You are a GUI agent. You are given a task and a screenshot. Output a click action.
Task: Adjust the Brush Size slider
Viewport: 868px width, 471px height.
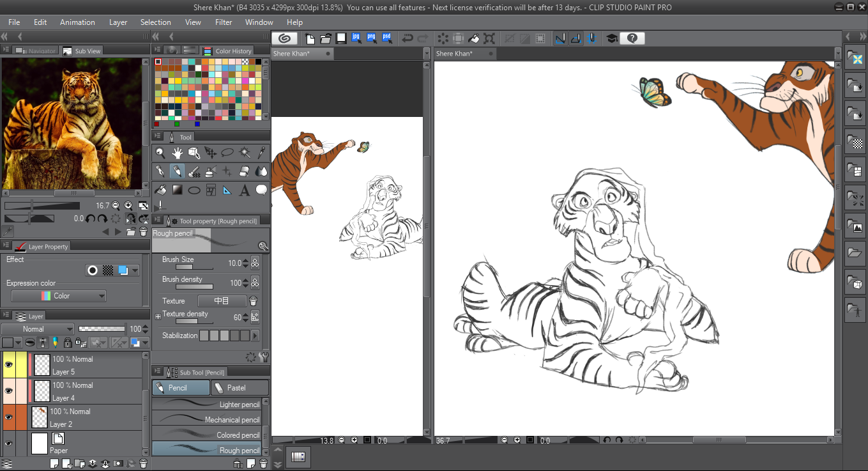click(192, 267)
